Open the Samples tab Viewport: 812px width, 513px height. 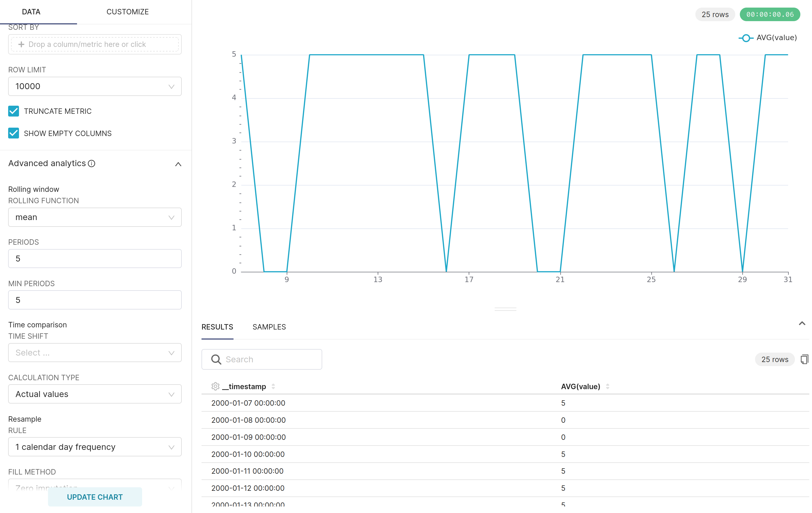pyautogui.click(x=269, y=327)
